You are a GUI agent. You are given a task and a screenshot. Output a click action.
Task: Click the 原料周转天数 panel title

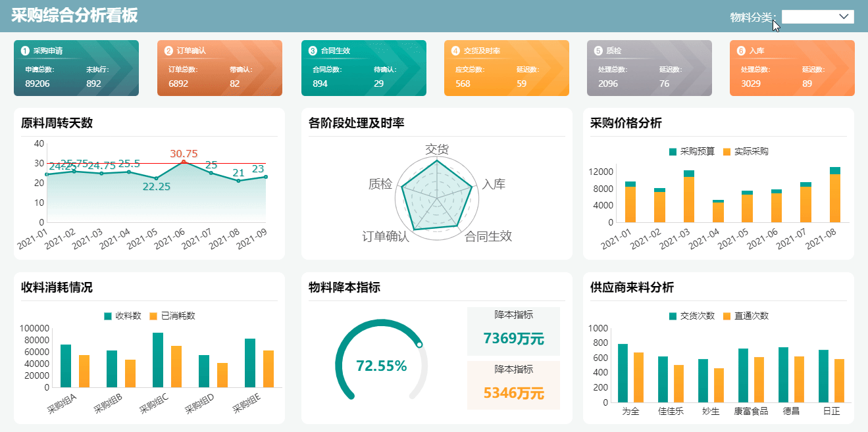click(x=57, y=123)
